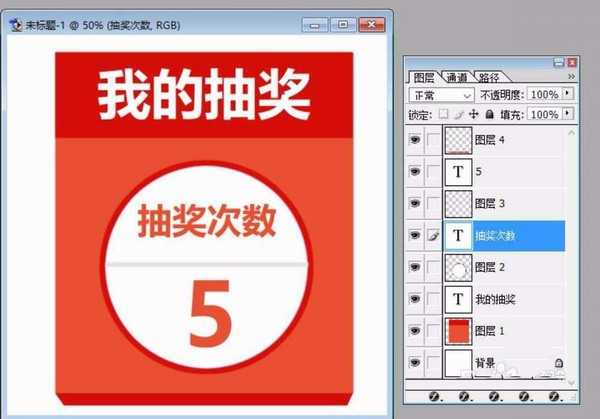600x419 pixels.
Task: Select the 我的抽奖 layer name
Action: [495, 299]
